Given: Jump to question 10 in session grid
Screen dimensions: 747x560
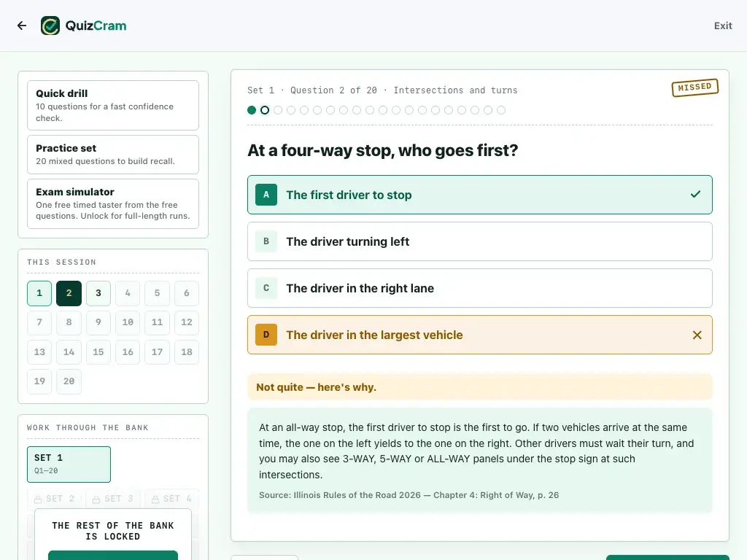Looking at the screenshot, I should (x=128, y=322).
